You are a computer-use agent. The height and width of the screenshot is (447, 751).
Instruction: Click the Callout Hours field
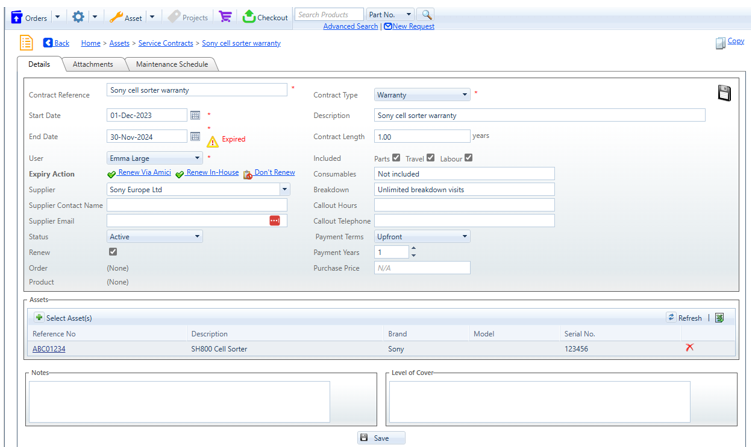464,205
